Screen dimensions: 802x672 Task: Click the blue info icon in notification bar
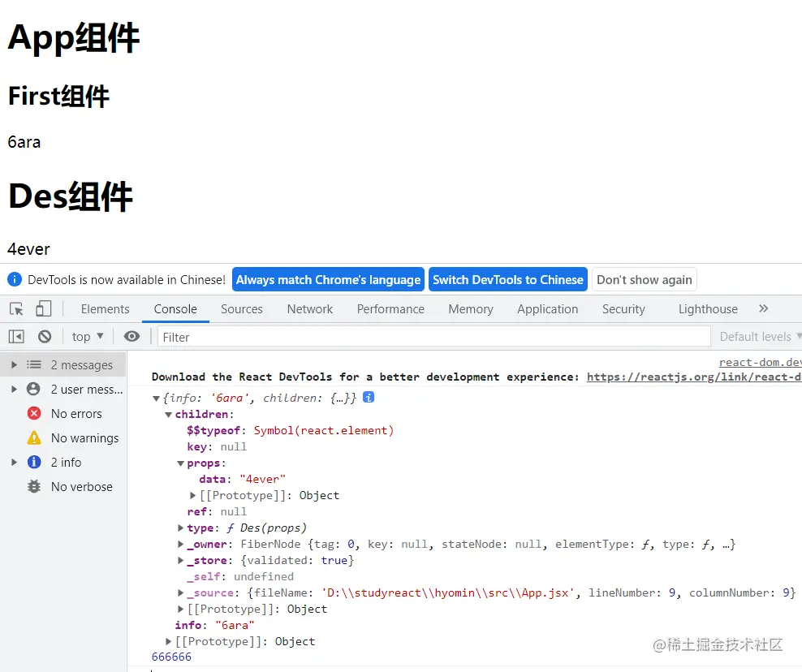(15, 279)
